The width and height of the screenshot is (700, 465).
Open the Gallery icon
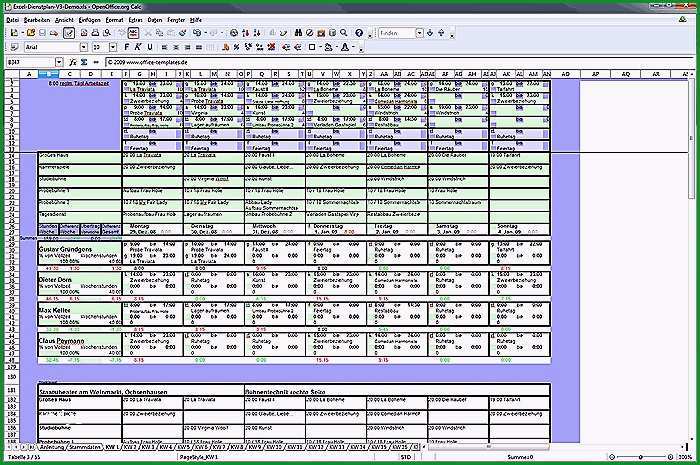pos(321,33)
